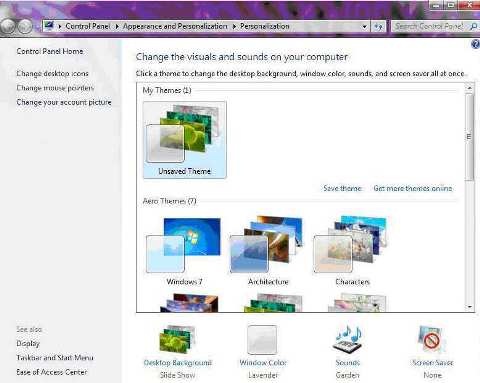Click the refresh button beside address bar
480x383 pixels.
[x=378, y=26]
